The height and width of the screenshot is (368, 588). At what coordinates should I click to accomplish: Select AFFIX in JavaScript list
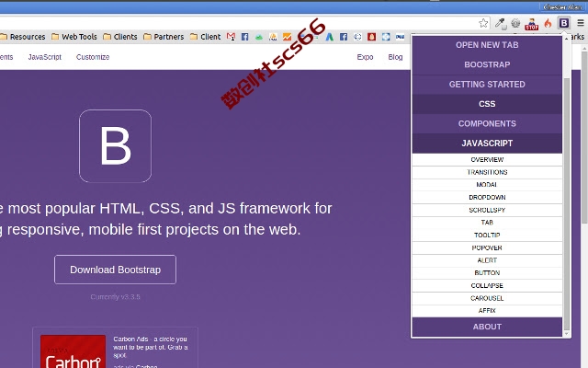click(487, 311)
